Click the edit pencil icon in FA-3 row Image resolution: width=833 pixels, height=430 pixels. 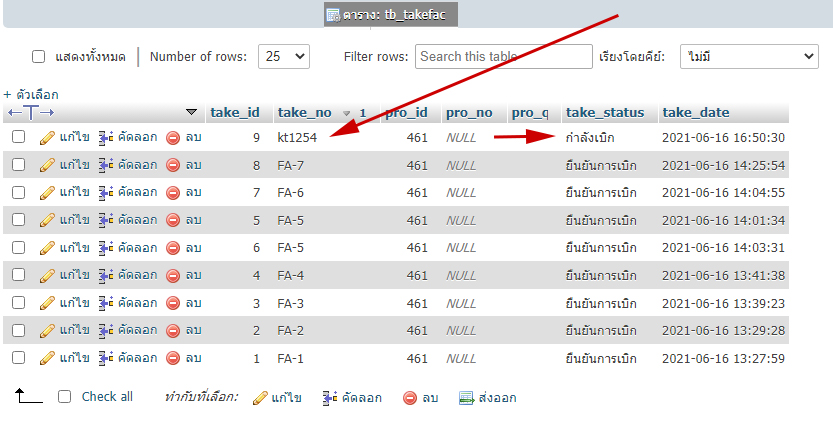pyautogui.click(x=47, y=303)
